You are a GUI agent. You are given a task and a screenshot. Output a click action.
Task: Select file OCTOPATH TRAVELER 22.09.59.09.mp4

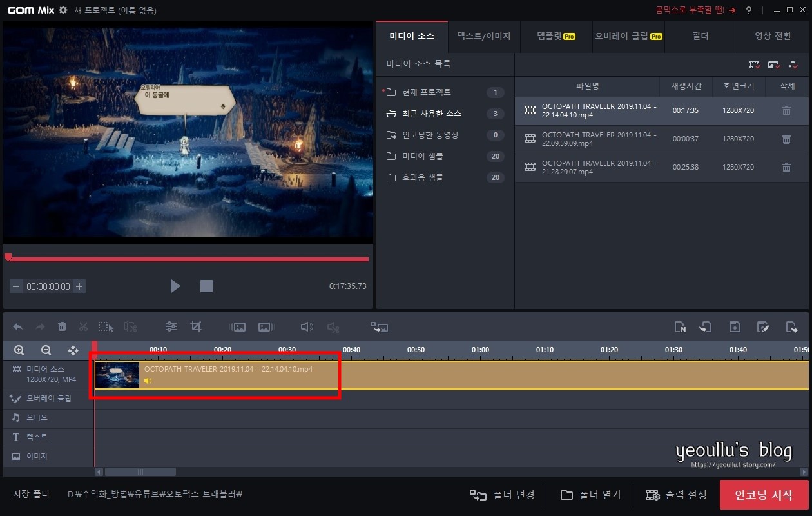(661, 139)
